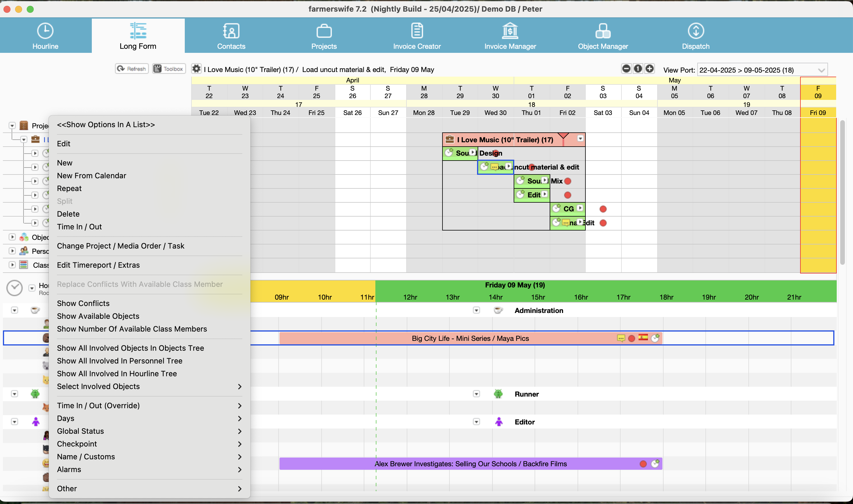Collapse the Editor group toggle
This screenshot has height=504, width=853.
[476, 422]
